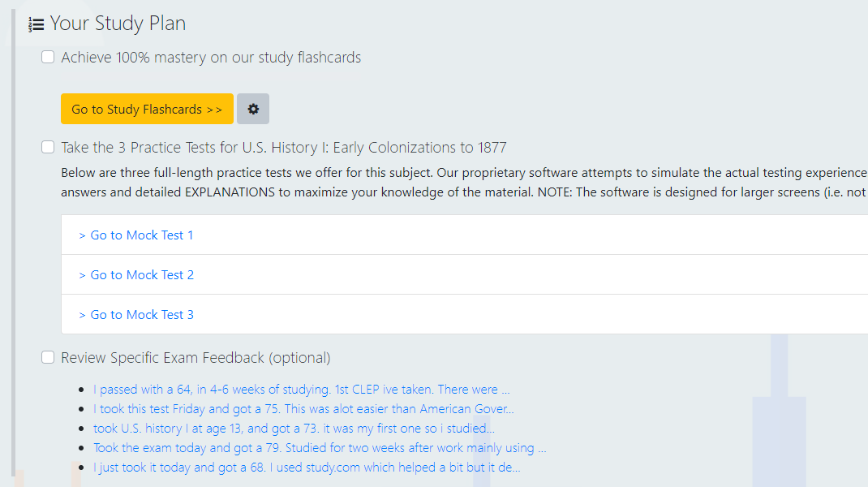Open Go to Mock Test 1
The width and height of the screenshot is (868, 487).
136,235
